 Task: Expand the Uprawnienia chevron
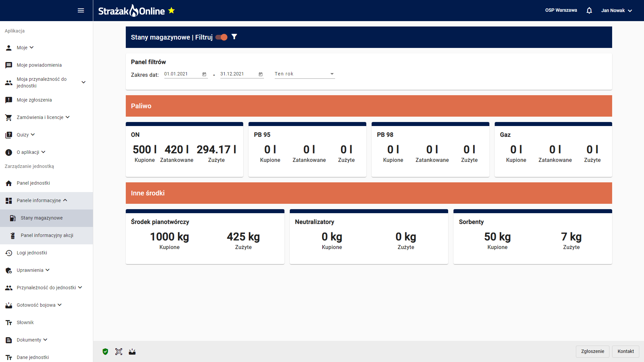[47, 270]
